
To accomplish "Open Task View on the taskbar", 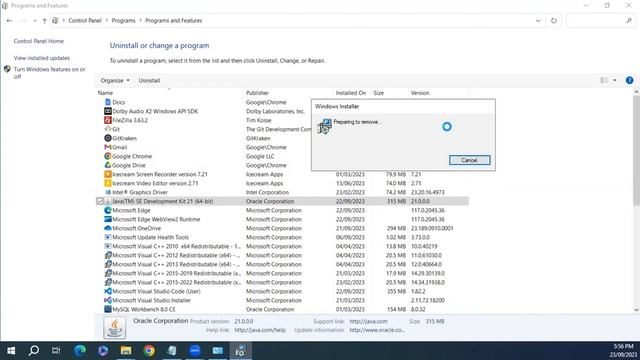I will point(56,350).
